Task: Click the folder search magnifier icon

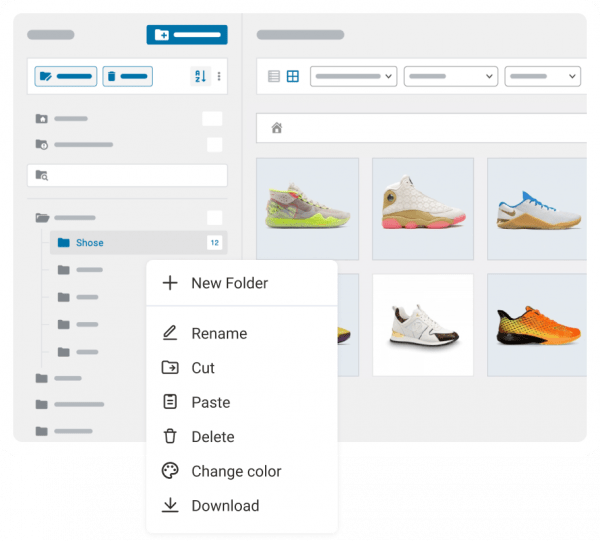Action: [x=42, y=176]
